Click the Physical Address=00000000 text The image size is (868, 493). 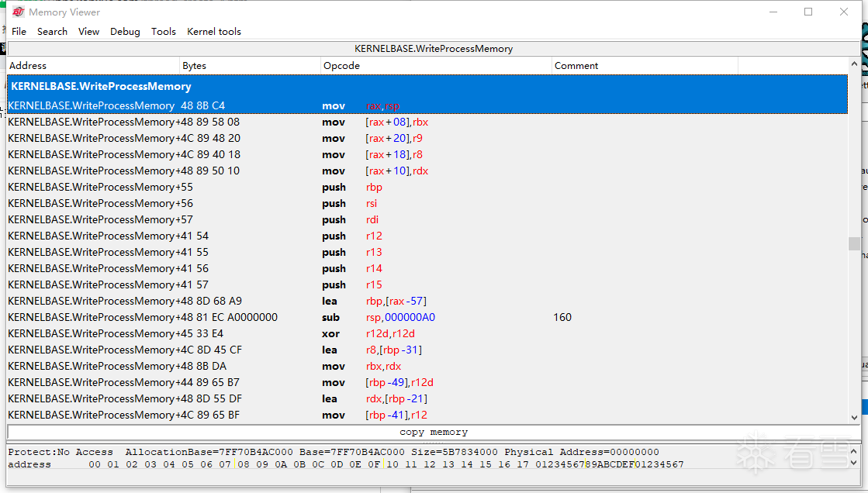[582, 452]
